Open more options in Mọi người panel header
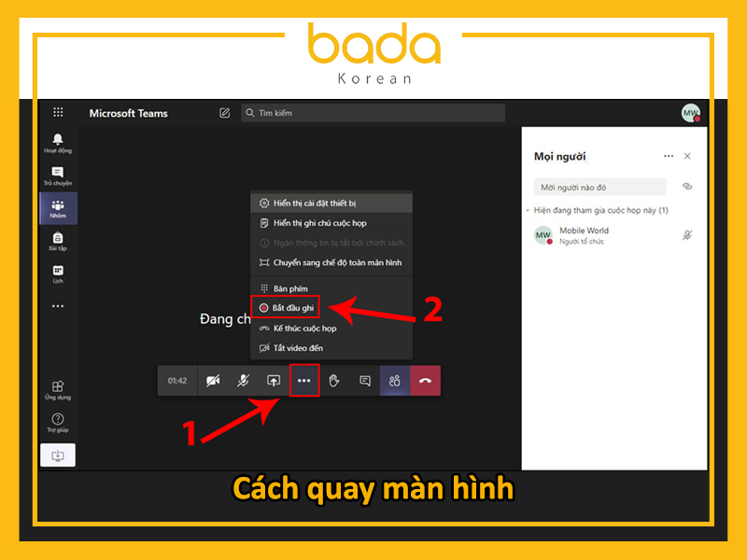 pos(668,156)
